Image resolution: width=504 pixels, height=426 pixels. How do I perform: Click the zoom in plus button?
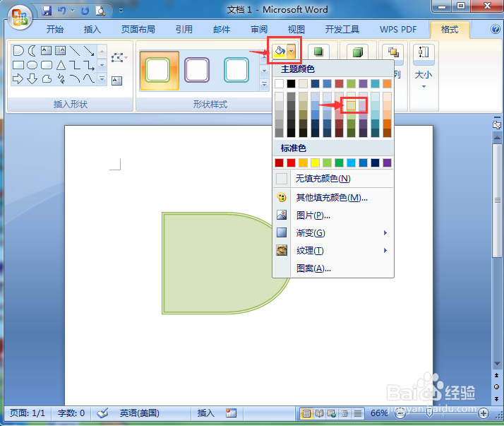click(x=484, y=413)
